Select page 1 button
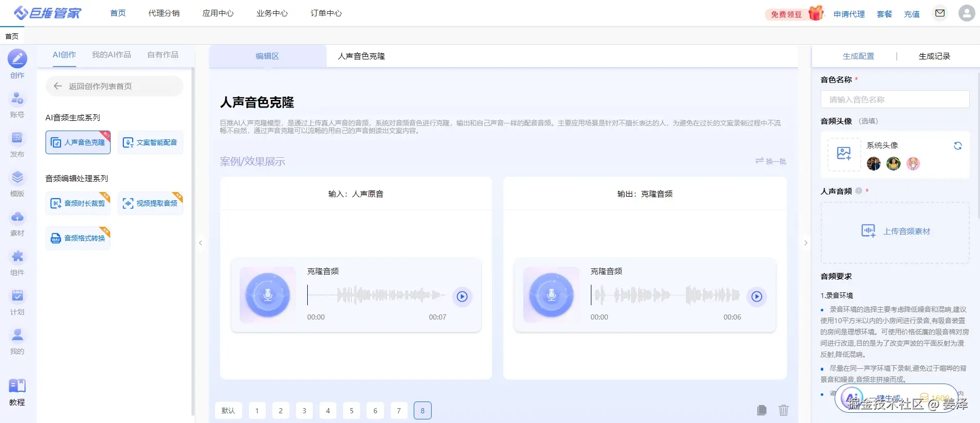980x423 pixels. coord(257,411)
